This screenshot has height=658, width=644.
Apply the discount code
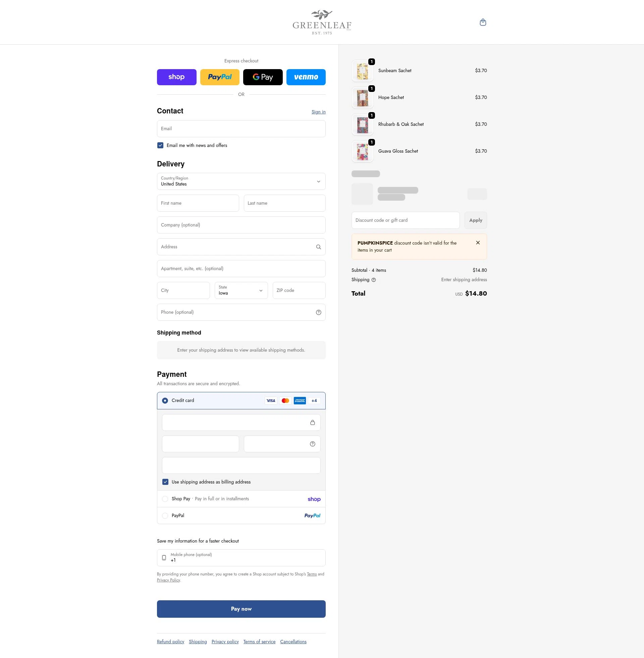(476, 220)
